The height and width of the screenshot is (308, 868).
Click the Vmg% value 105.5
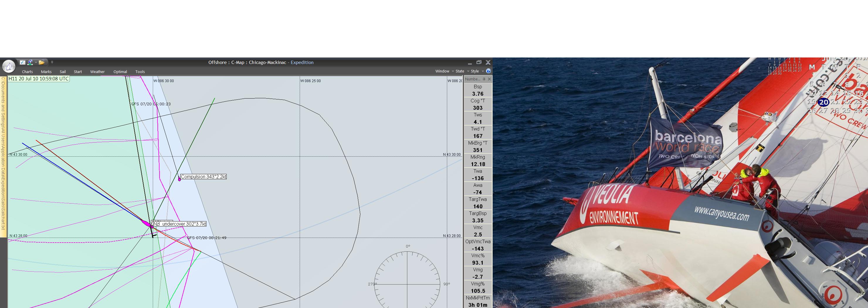point(478,291)
